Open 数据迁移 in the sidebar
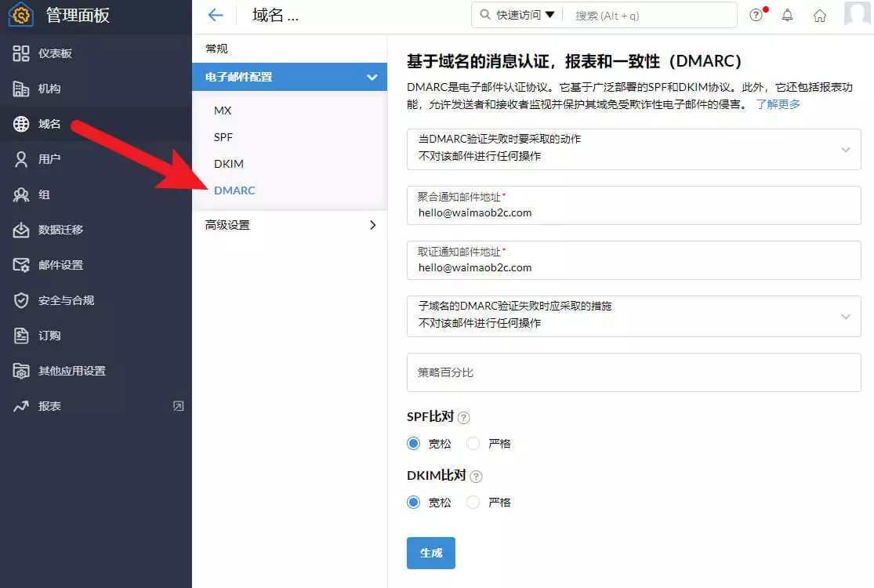 coord(60,230)
